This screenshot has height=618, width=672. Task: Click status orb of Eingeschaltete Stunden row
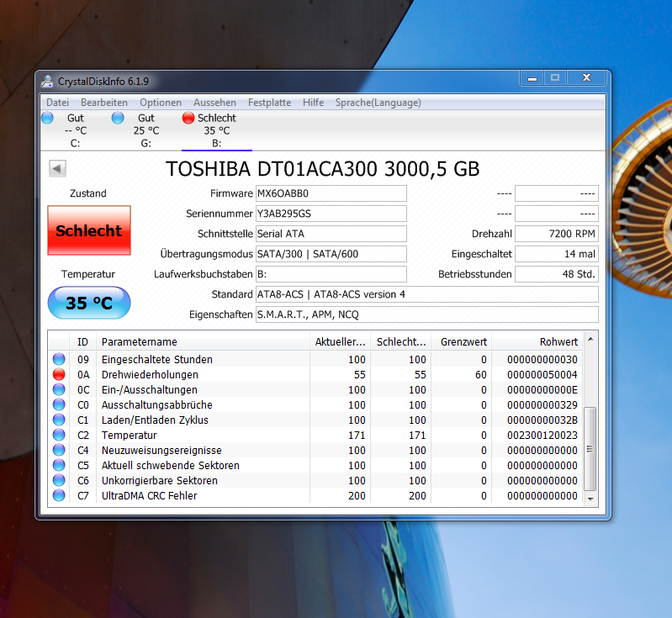(59, 359)
